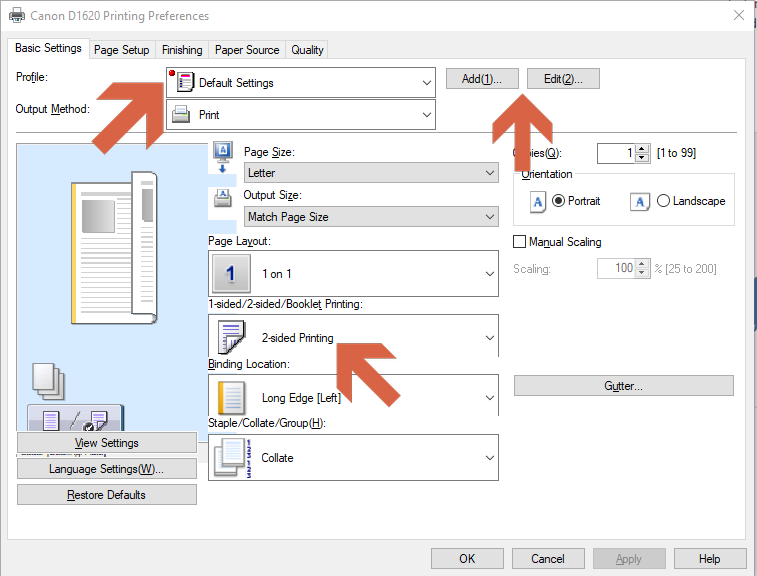Switch to the Page Setup tab

[121, 50]
